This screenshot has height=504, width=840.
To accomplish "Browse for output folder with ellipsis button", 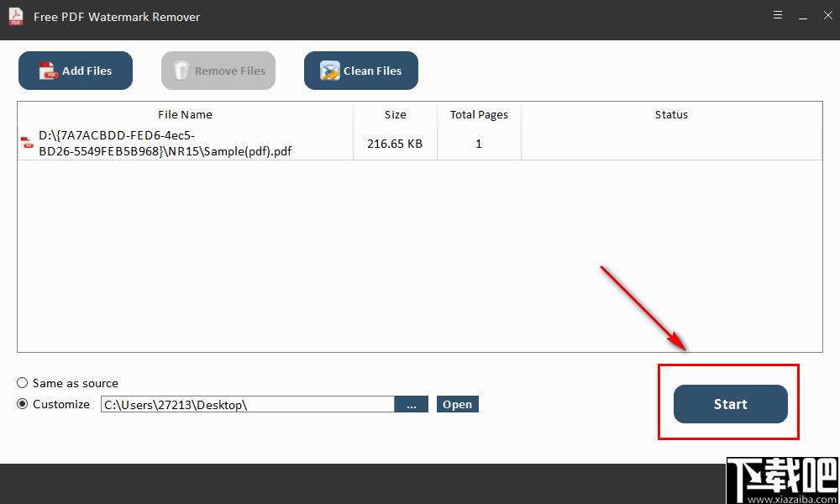I will (412, 404).
